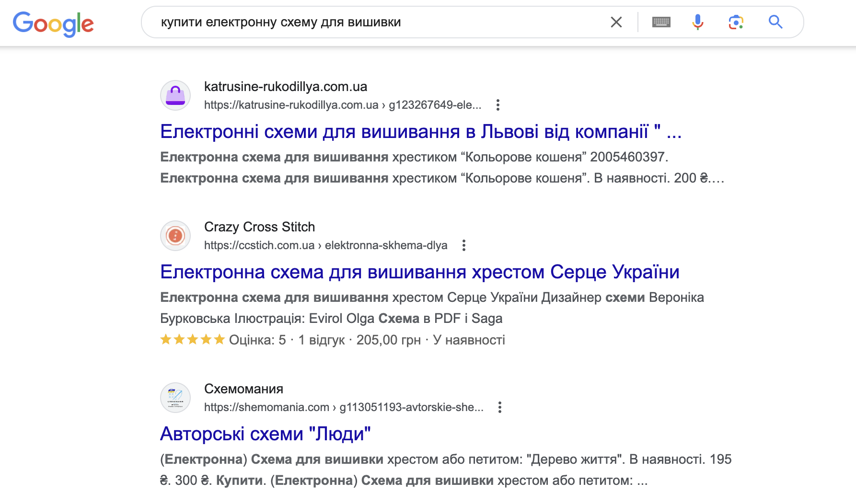
Task: Open the on-screen keyboard input tool
Action: point(661,22)
